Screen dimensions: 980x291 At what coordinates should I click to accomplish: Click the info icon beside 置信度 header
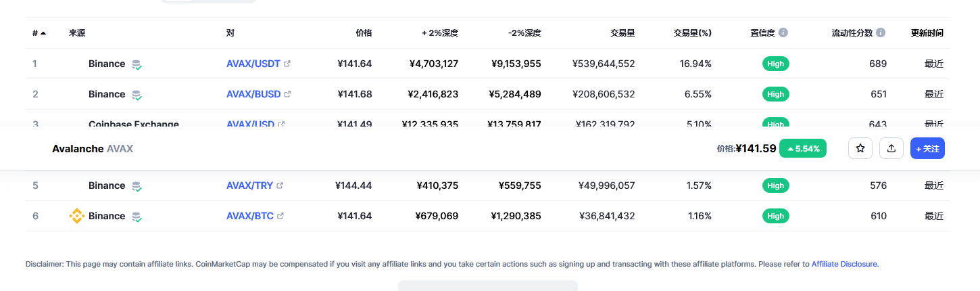click(783, 32)
